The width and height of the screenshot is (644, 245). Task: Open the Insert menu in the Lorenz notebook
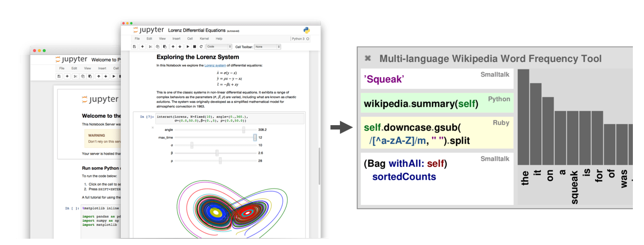coord(176,39)
